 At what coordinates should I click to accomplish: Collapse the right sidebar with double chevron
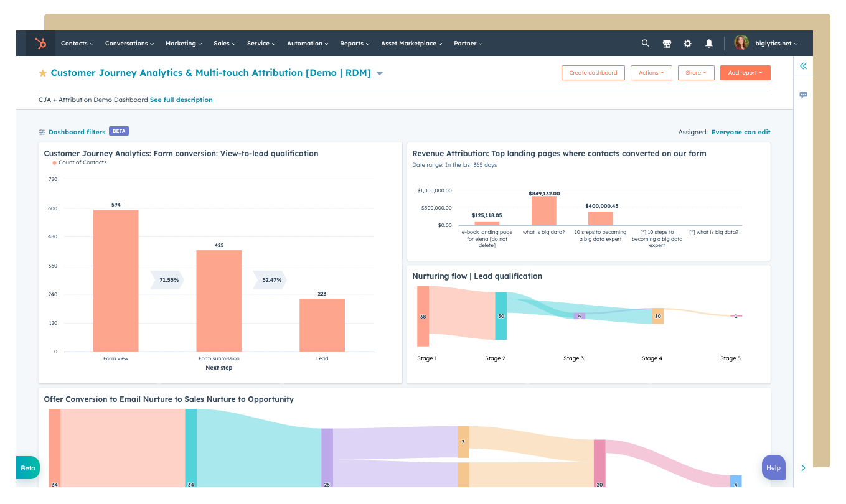pos(803,66)
